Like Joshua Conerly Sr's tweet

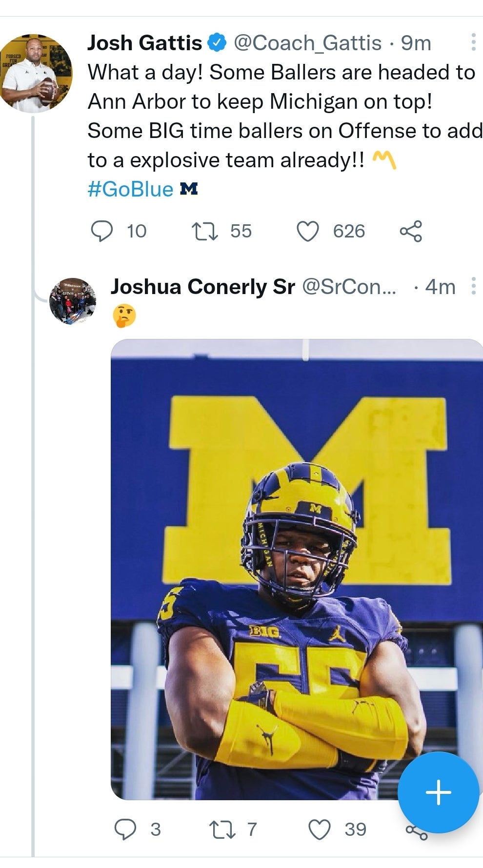pyautogui.click(x=320, y=829)
